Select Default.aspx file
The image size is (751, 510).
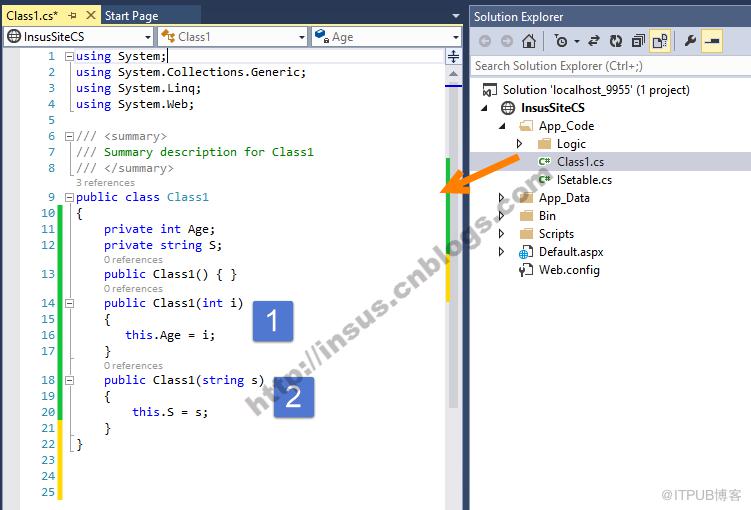[x=571, y=252]
